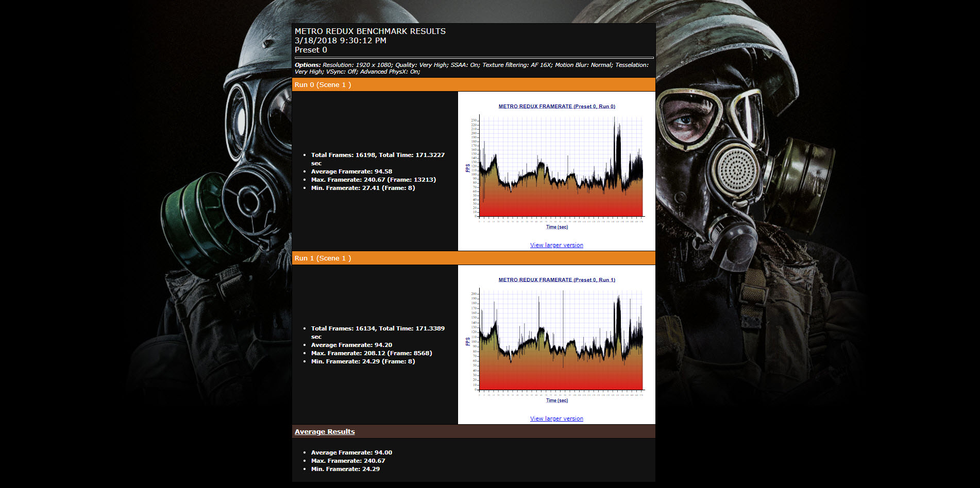Click Run 1 Total Frames: 16134 line

[378, 333]
